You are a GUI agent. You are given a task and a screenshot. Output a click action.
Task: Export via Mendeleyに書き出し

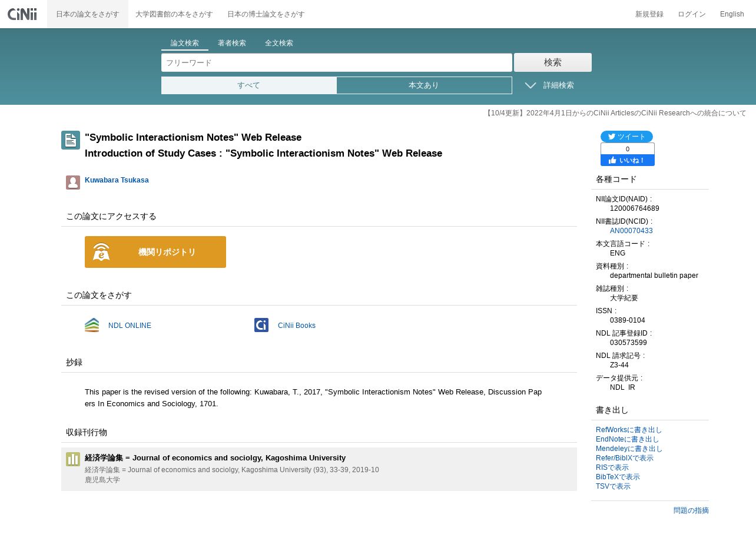(629, 449)
